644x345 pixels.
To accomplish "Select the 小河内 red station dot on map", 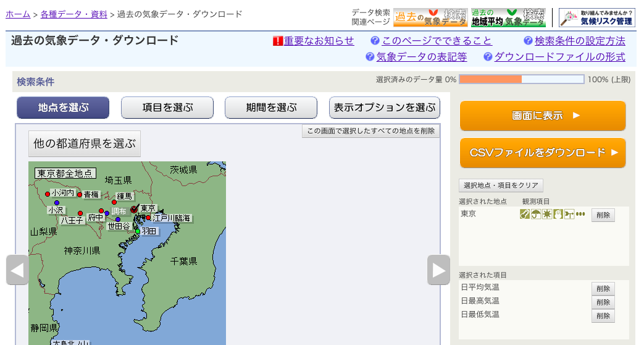I will pos(48,194).
